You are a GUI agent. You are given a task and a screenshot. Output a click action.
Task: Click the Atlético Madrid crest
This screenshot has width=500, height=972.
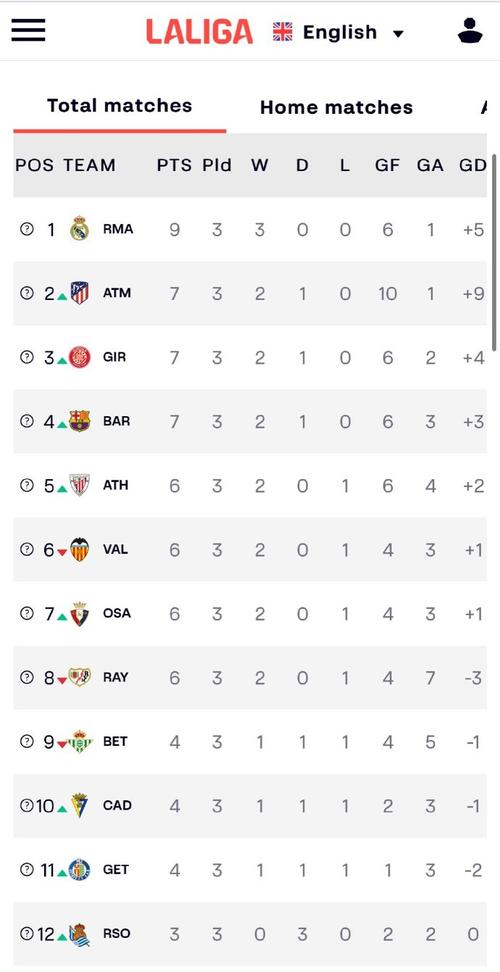79,293
